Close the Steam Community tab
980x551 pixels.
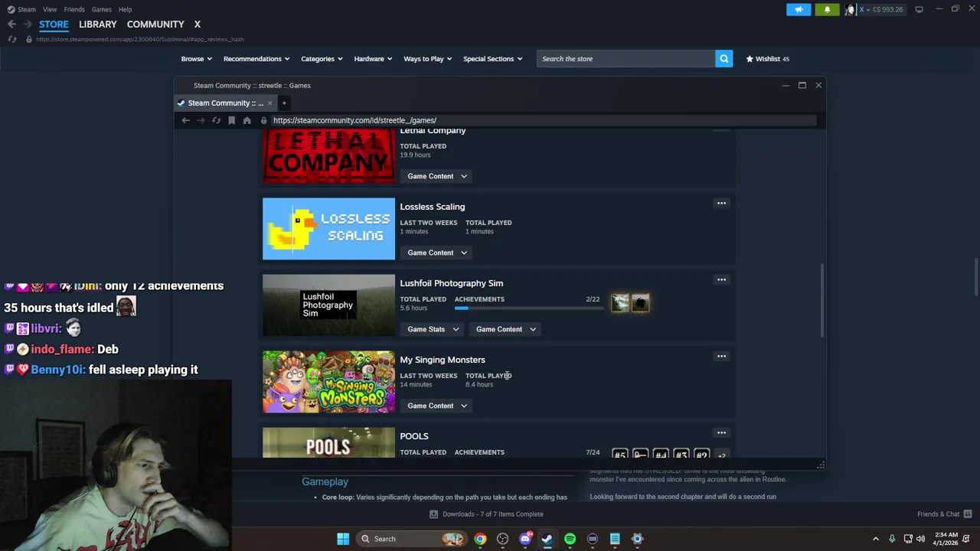269,103
